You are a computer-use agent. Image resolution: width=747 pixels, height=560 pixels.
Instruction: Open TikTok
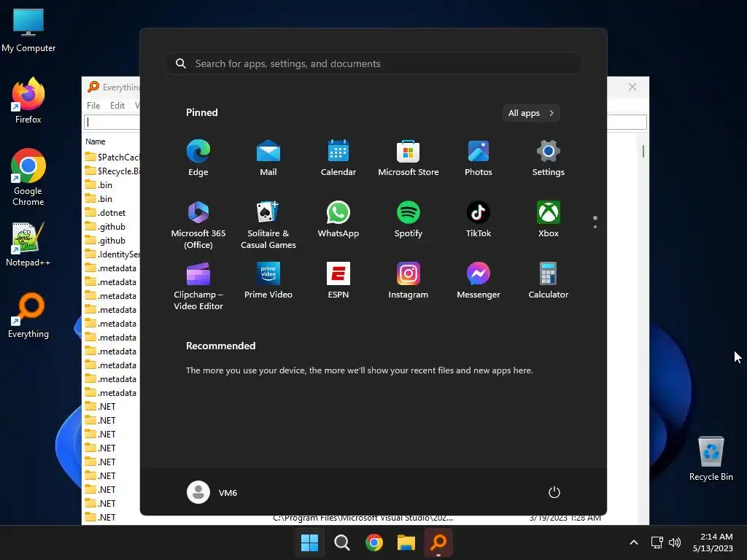pos(479,219)
